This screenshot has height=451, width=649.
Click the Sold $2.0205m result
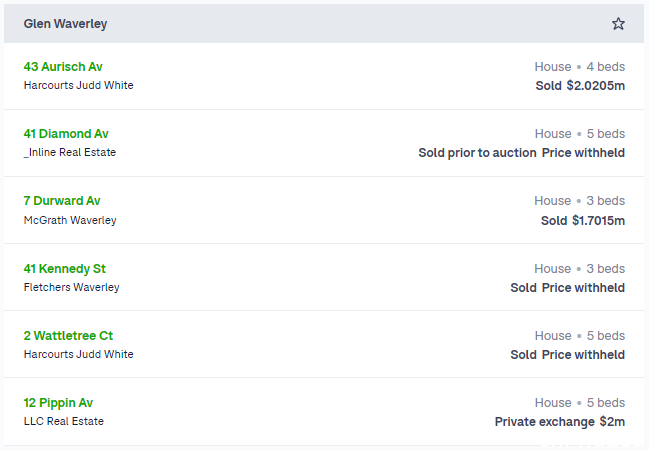pos(580,86)
